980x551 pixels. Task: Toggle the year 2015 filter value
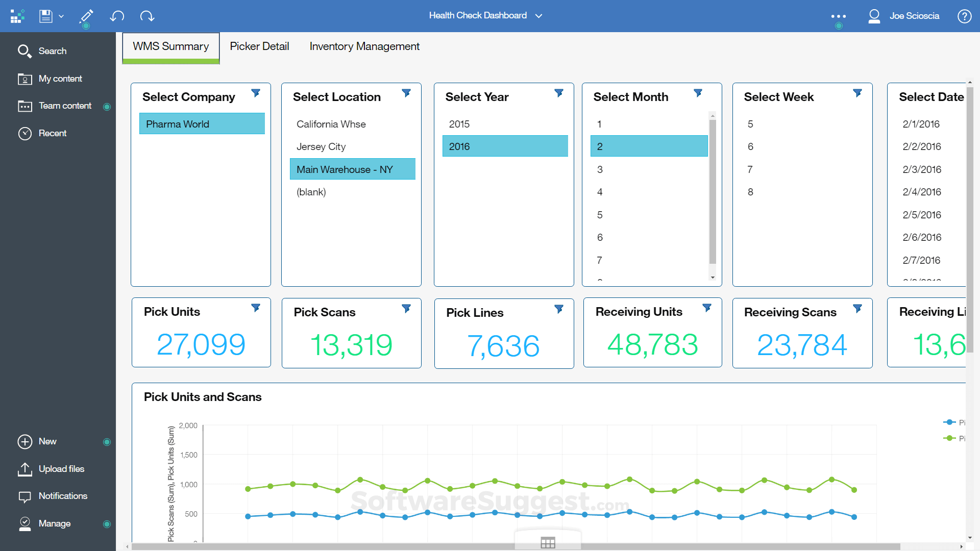(459, 124)
